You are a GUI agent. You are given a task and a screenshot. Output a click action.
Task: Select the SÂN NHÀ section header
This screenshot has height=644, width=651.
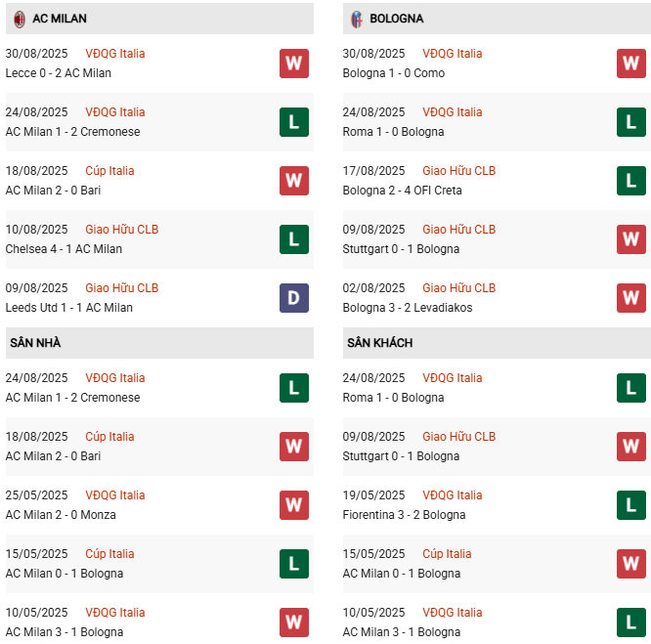[35, 343]
